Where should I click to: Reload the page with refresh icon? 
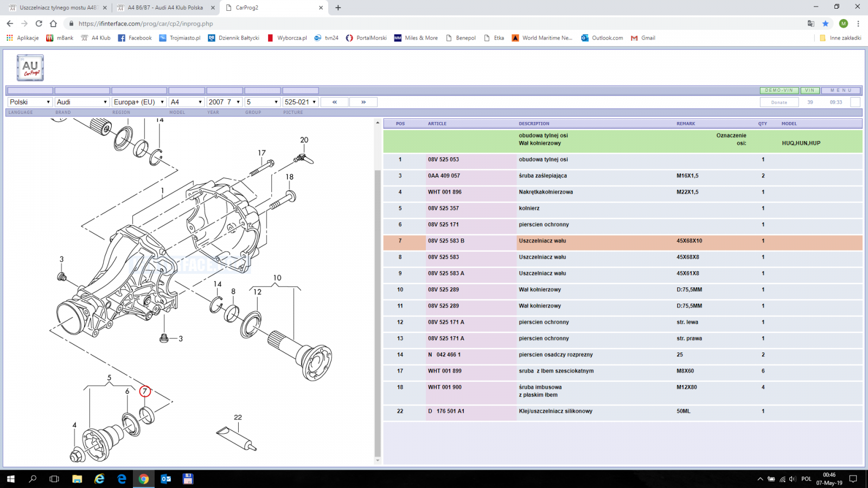(39, 23)
